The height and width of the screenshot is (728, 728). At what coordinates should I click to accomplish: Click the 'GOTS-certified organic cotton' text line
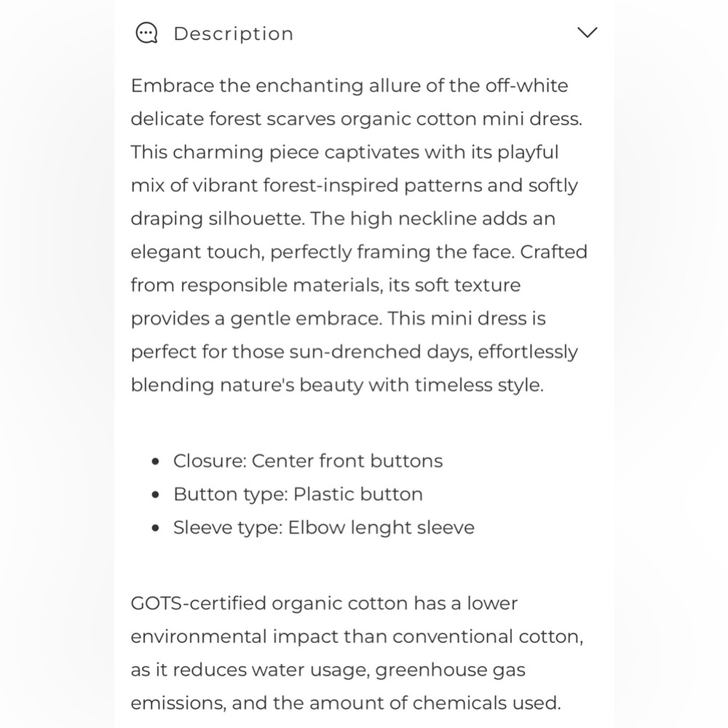[324, 604]
